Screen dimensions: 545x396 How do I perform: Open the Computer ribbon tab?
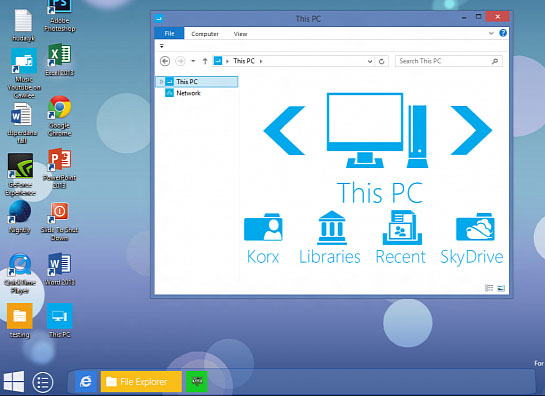(x=205, y=34)
